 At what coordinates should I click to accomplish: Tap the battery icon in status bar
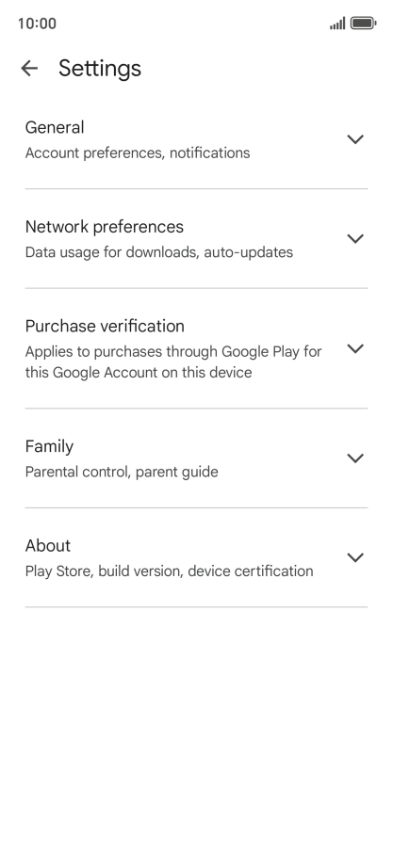(x=364, y=24)
